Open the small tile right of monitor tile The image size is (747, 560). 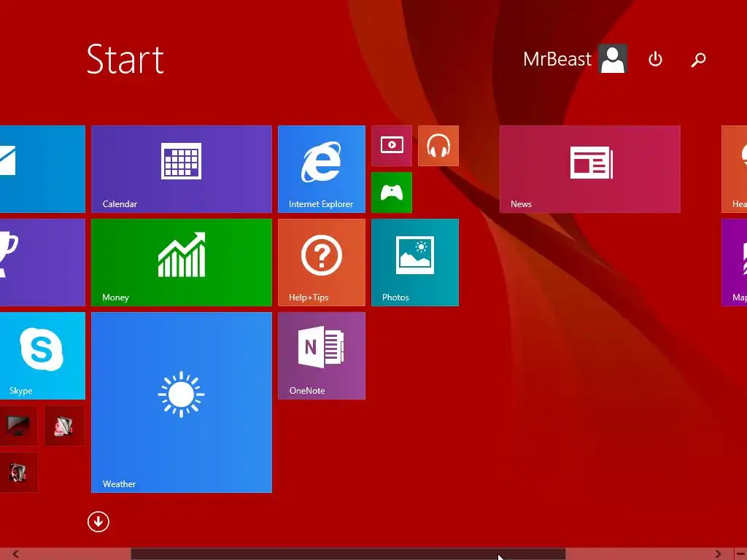pos(65,426)
